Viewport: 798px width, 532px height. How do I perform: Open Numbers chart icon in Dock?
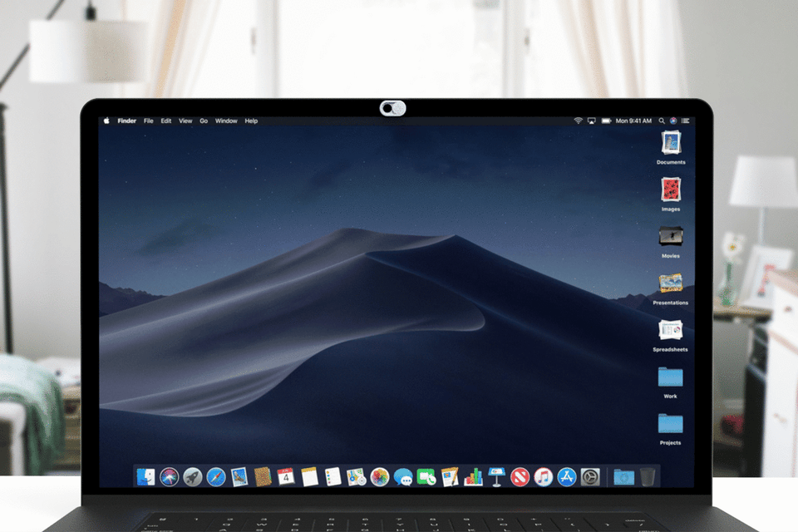click(473, 477)
